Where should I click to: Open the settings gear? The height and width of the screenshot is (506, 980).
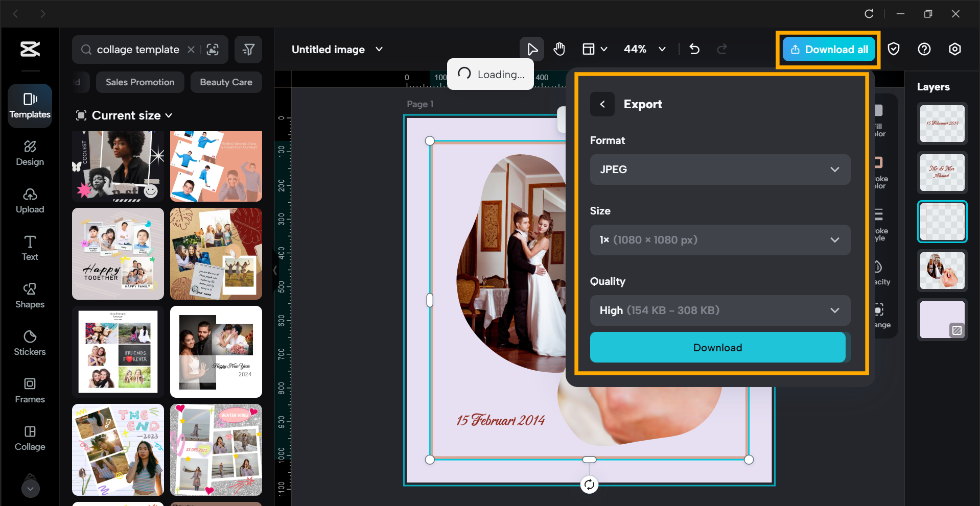click(x=954, y=49)
